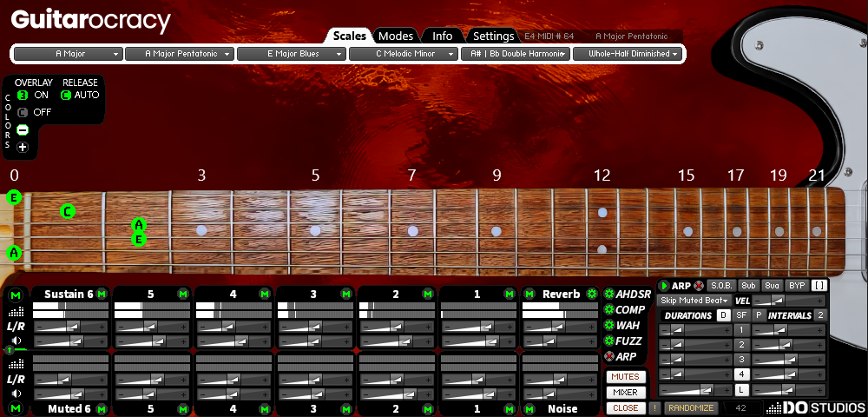Select ARP step 4 button
Screen dimensions: 868x417
pos(742,374)
